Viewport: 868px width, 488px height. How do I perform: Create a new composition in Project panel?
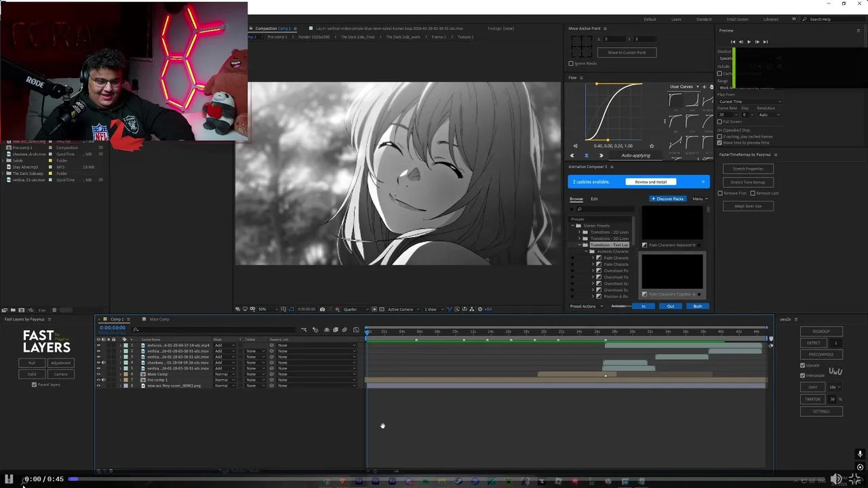tap(21, 310)
